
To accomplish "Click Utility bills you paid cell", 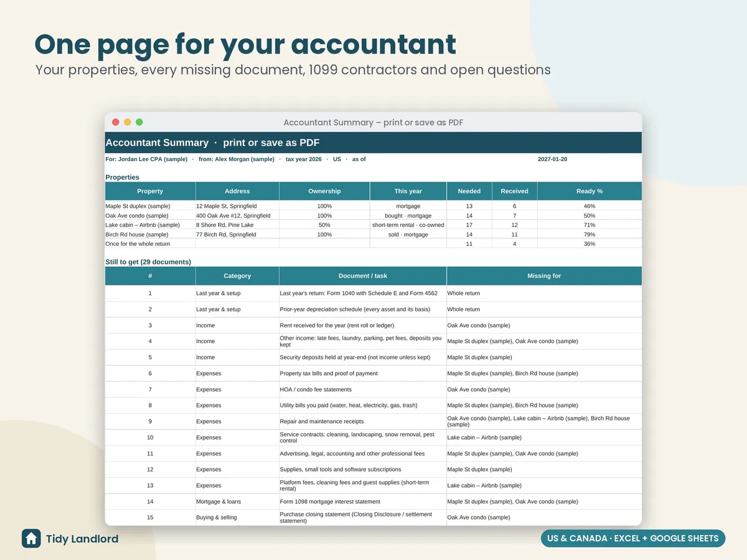I will (363, 405).
